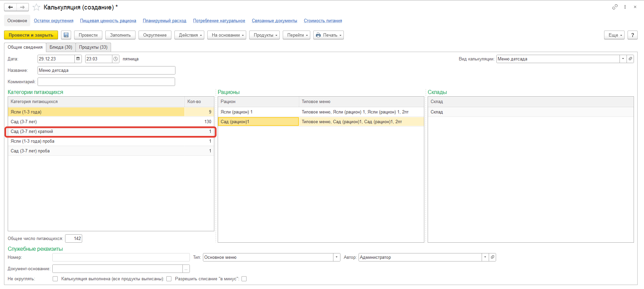Click the back arrow navigation icon

point(10,7)
